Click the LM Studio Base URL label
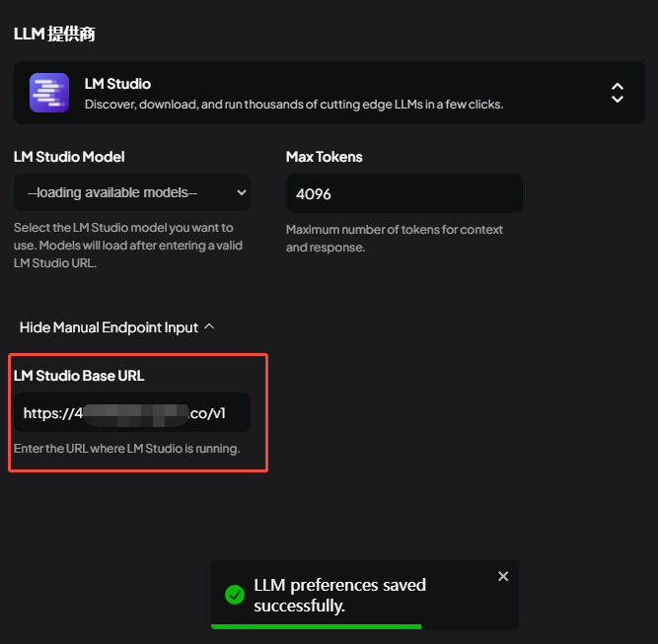This screenshot has height=644, width=658. point(79,376)
